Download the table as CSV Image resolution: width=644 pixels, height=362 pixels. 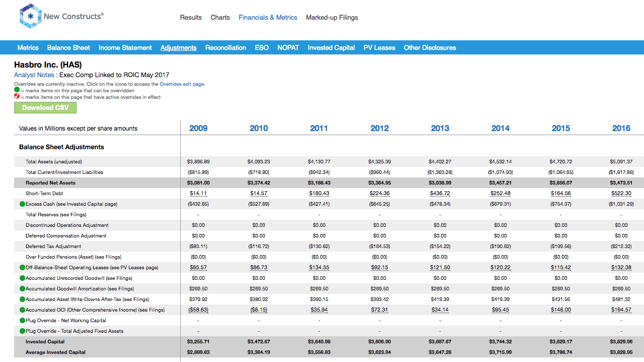point(45,108)
